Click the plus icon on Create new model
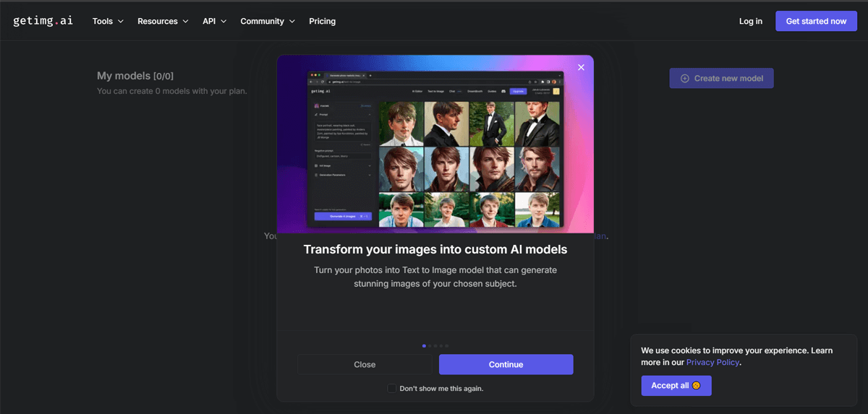Viewport: 868px width, 414px height. pos(684,78)
